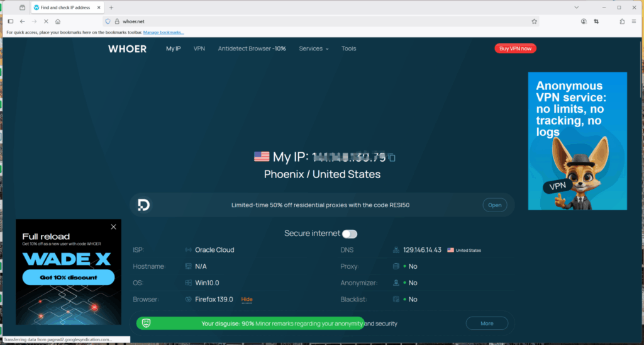Open the browser home page

(58, 21)
